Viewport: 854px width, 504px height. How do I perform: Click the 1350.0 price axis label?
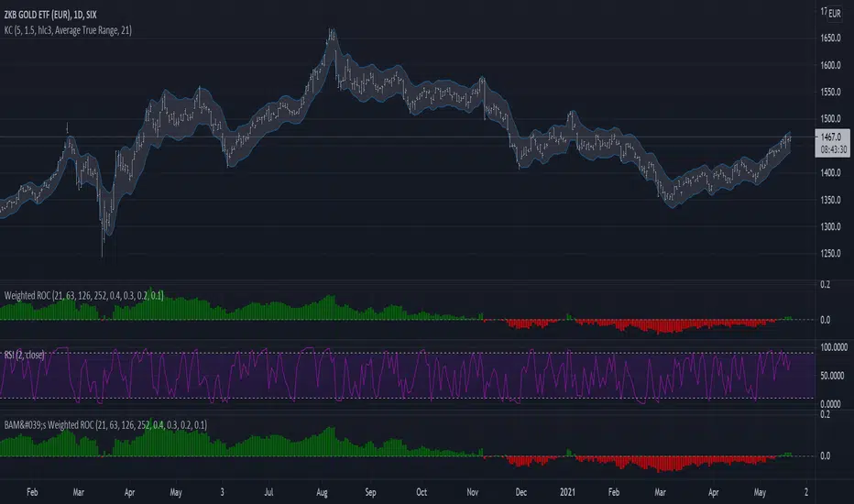pos(830,200)
